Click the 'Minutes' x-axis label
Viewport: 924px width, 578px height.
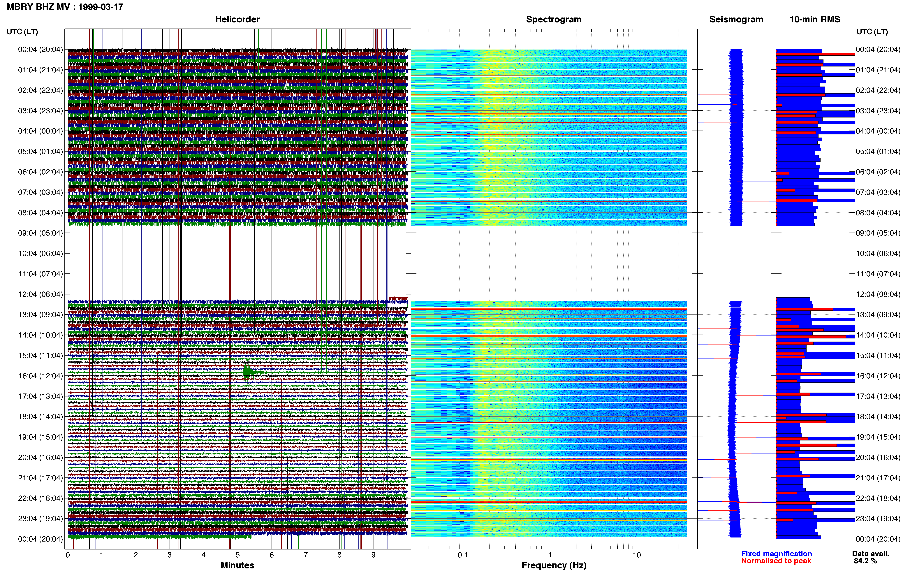tap(237, 565)
